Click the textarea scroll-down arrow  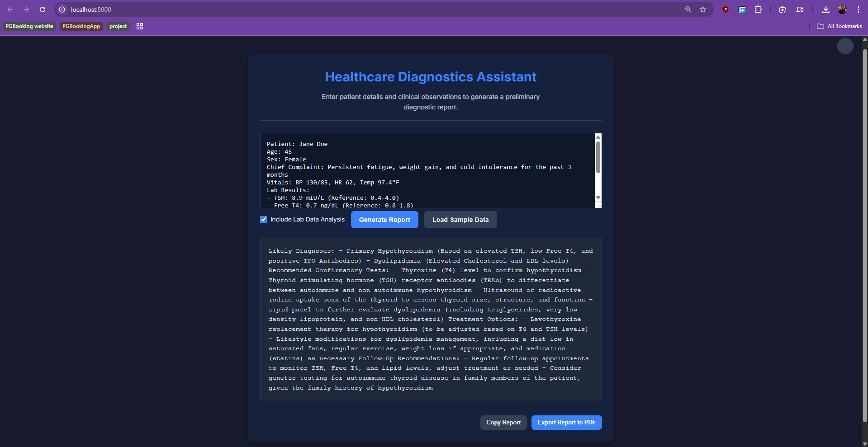click(598, 198)
